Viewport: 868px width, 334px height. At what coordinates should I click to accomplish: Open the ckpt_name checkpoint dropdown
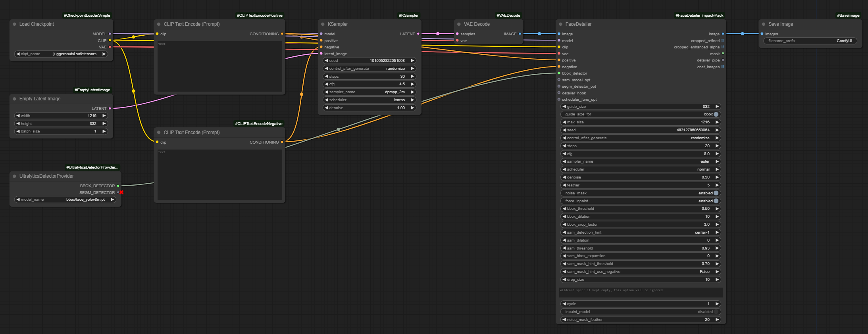click(61, 54)
